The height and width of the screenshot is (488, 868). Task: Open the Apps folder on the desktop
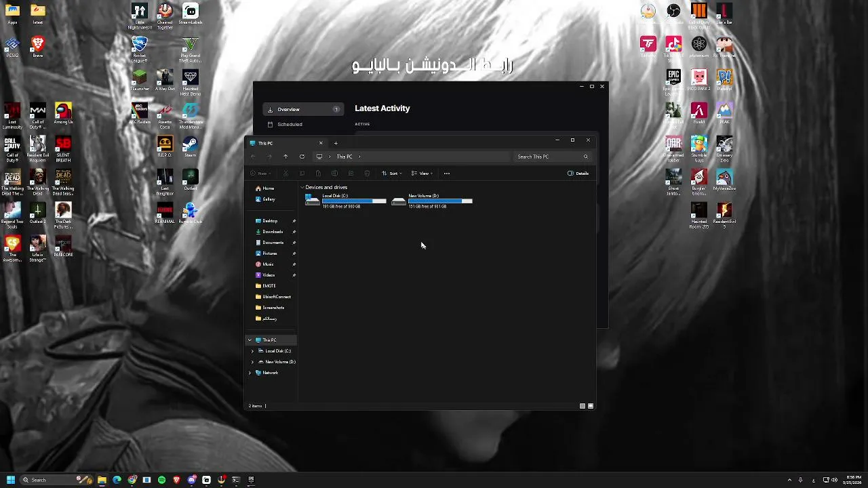tap(12, 14)
